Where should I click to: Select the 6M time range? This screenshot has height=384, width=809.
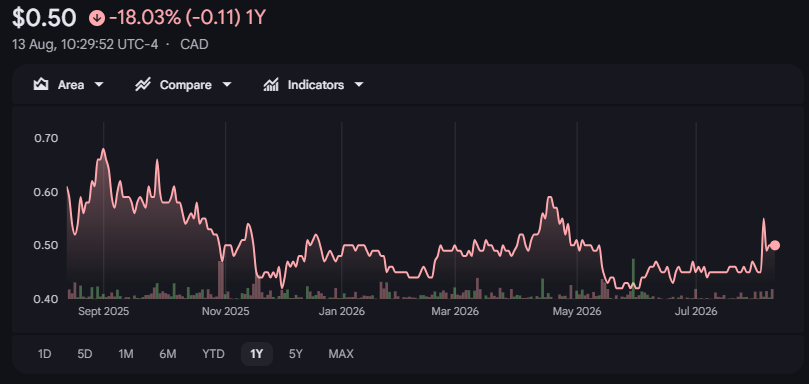168,354
